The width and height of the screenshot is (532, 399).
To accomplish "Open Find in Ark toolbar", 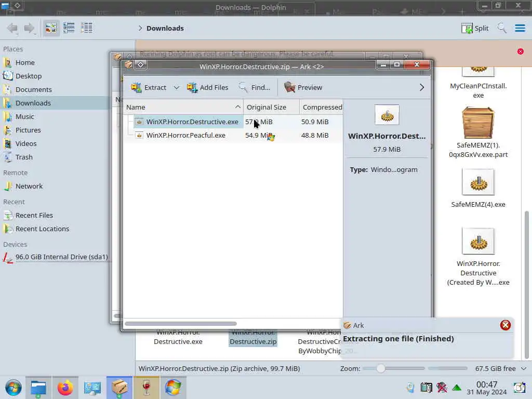I will point(255,87).
